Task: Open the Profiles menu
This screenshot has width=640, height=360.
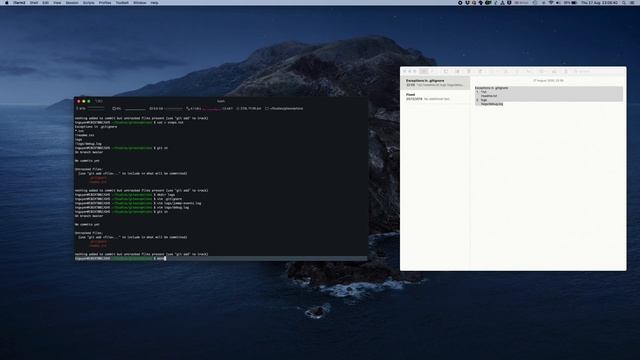Action: point(105,2)
